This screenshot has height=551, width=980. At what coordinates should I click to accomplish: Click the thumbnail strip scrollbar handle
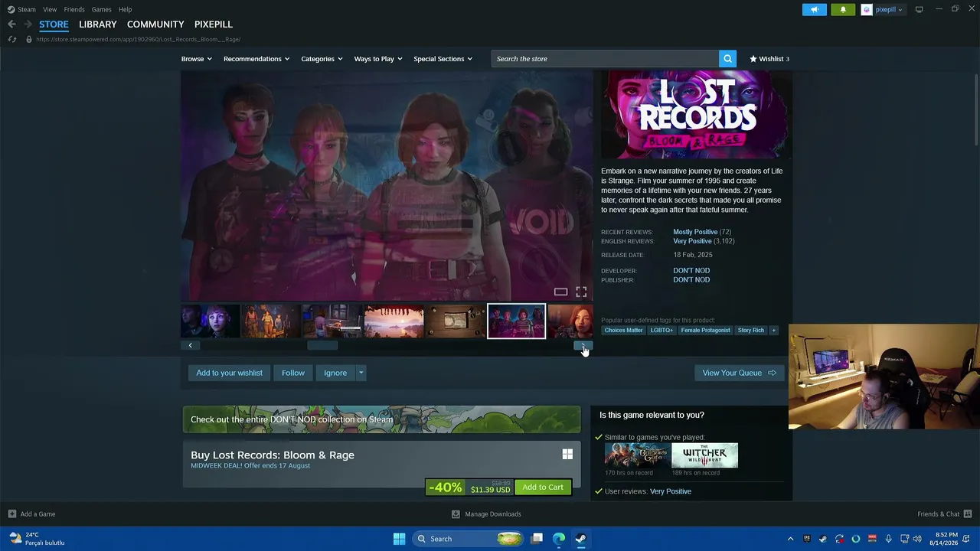(322, 345)
